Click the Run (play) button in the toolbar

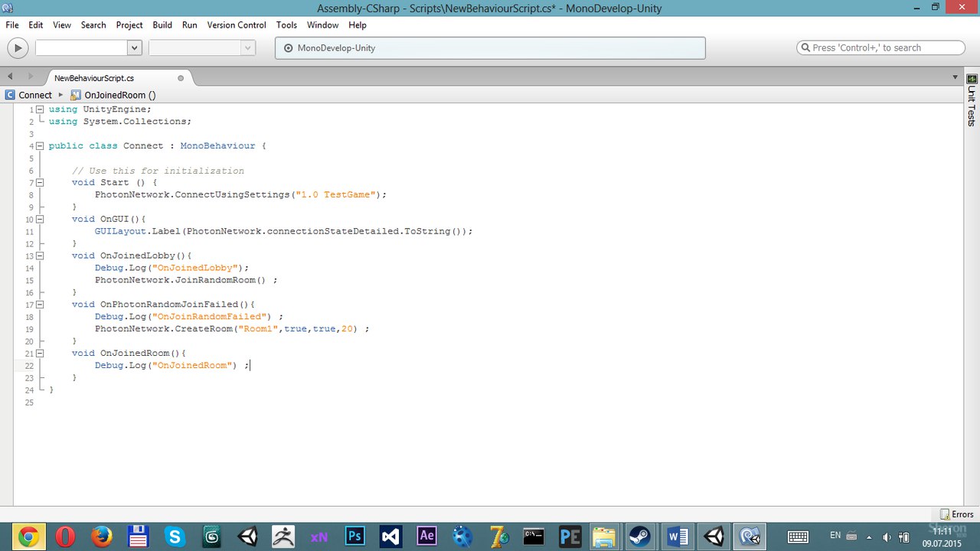point(18,47)
